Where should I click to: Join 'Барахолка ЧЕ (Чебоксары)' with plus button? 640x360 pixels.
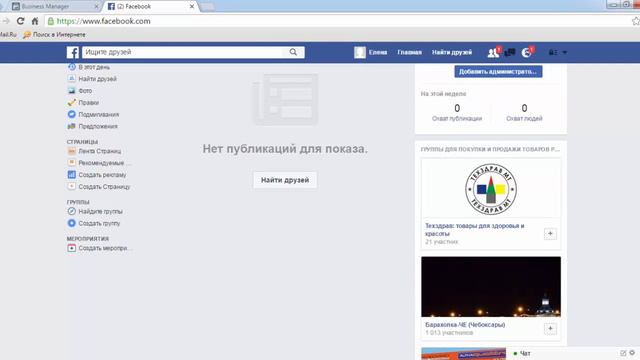coord(550,329)
